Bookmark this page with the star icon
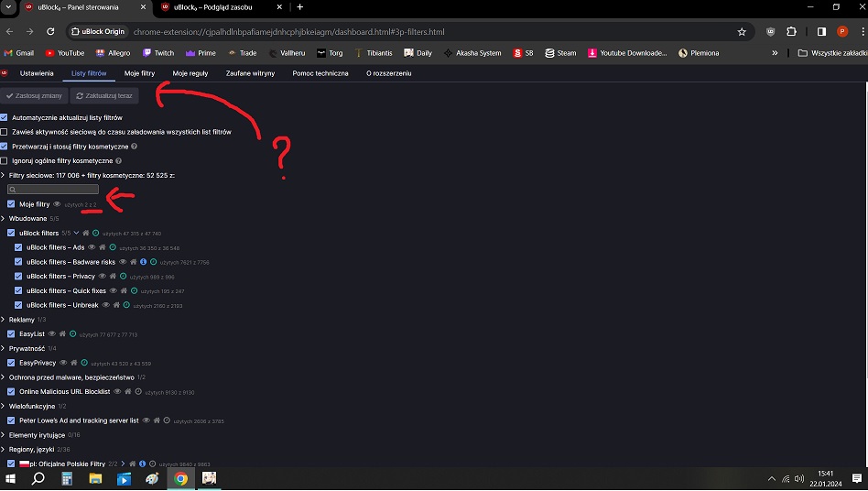This screenshot has width=868, height=491. click(742, 31)
